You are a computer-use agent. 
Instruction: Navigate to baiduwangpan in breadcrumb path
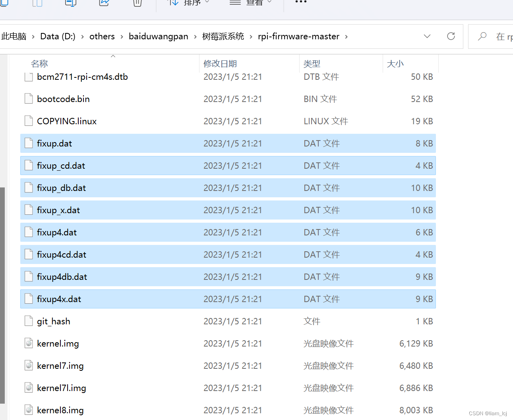click(158, 36)
